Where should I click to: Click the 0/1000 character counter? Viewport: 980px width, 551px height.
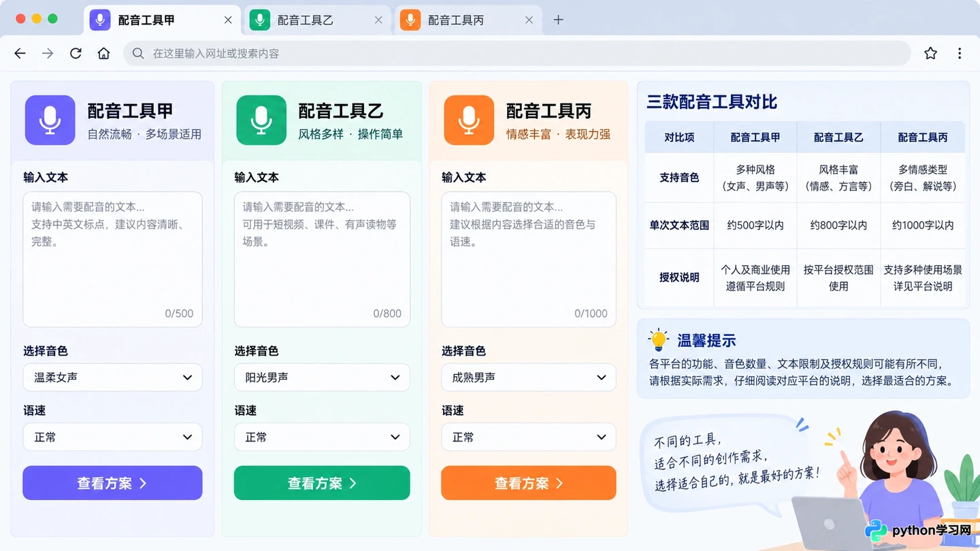click(591, 314)
